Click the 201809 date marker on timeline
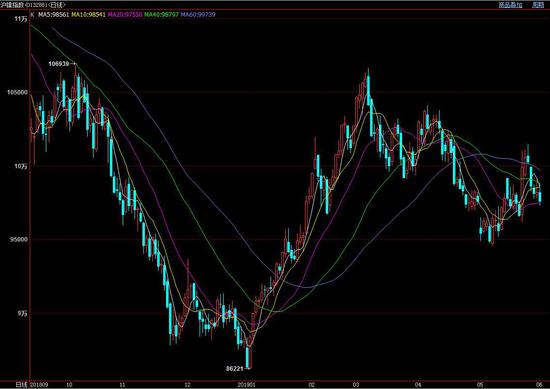 coord(39,385)
